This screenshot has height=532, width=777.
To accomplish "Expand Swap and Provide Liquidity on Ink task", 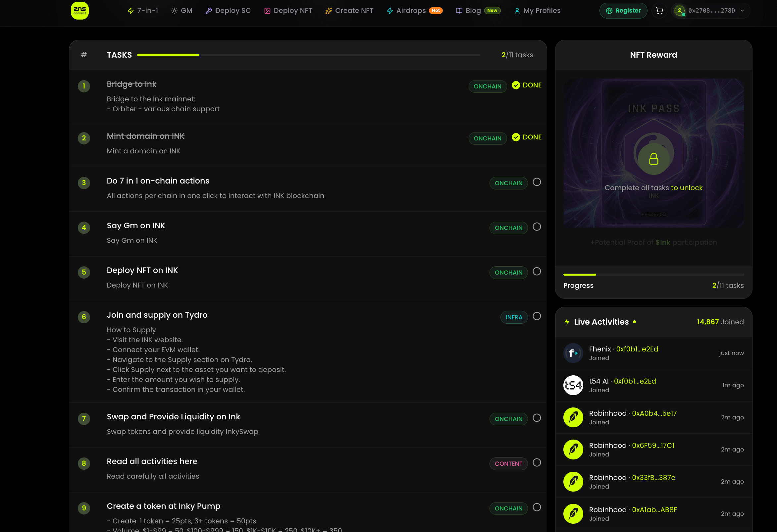I will [173, 417].
